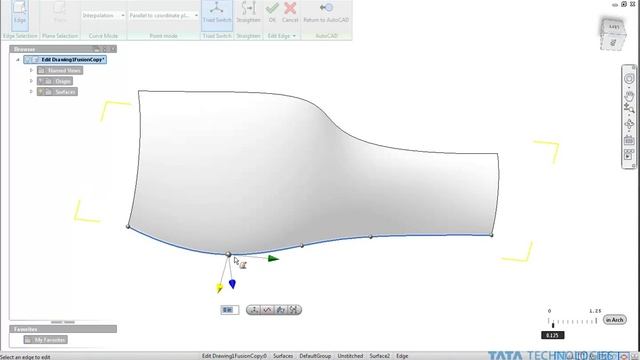Open the Look At camera tool

629,140
